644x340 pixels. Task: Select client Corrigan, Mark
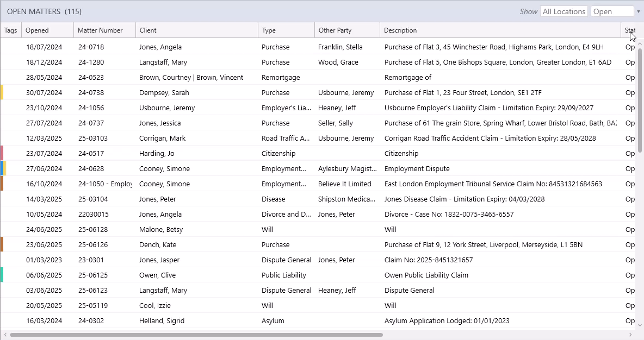[162, 138]
